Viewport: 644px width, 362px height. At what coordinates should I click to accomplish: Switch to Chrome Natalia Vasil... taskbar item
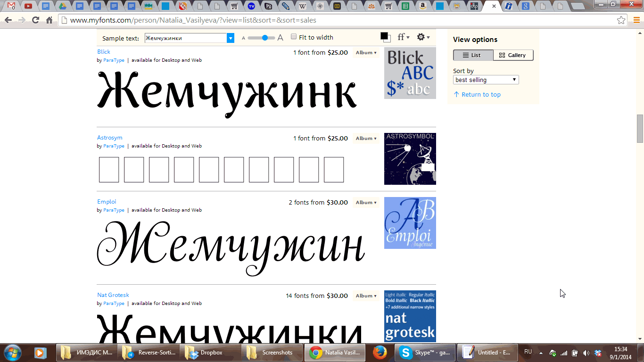click(x=335, y=352)
